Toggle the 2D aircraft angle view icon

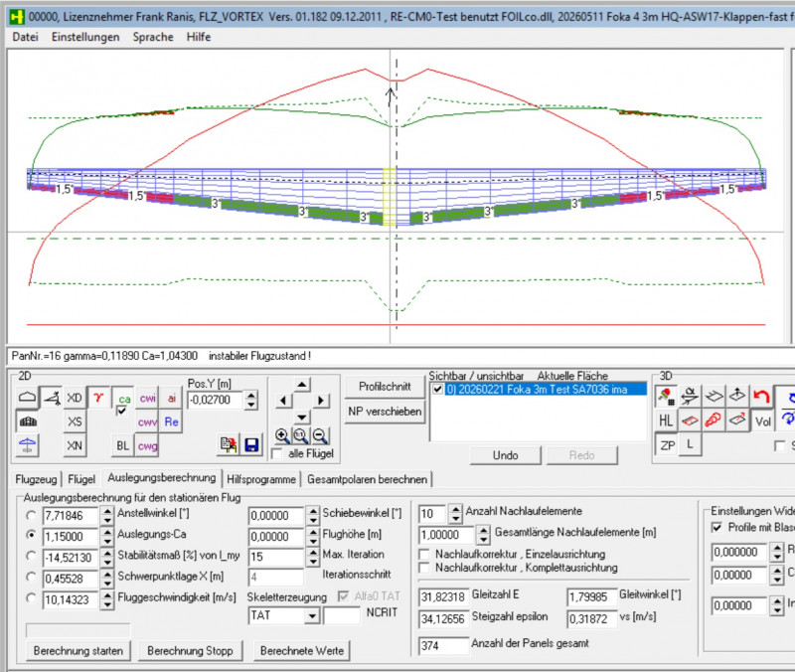point(52,398)
